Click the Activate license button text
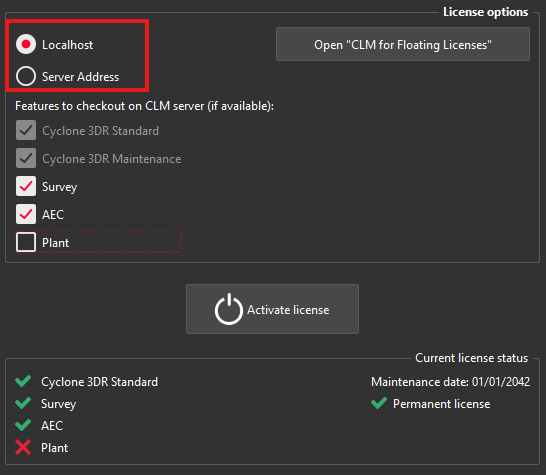Screen dimensions: 546x475 tap(288, 310)
